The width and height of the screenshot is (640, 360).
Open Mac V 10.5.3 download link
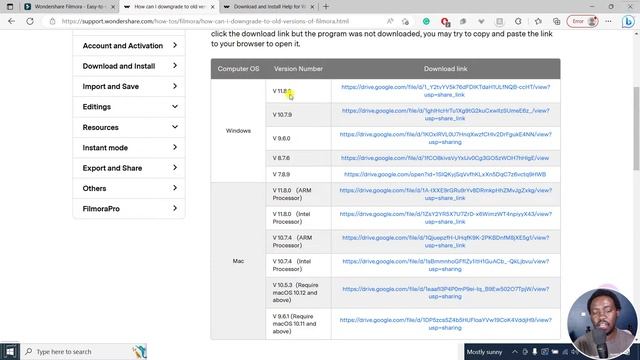click(445, 293)
